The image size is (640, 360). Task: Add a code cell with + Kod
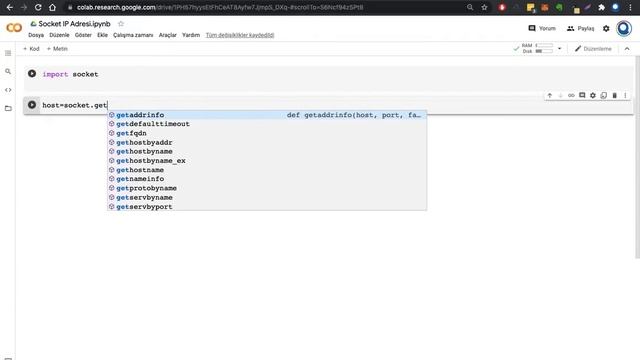(x=31, y=49)
